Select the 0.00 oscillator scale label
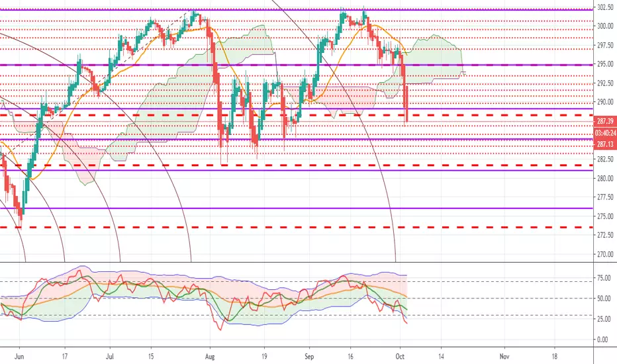Image resolution: width=617 pixels, height=364 pixels. (602, 340)
